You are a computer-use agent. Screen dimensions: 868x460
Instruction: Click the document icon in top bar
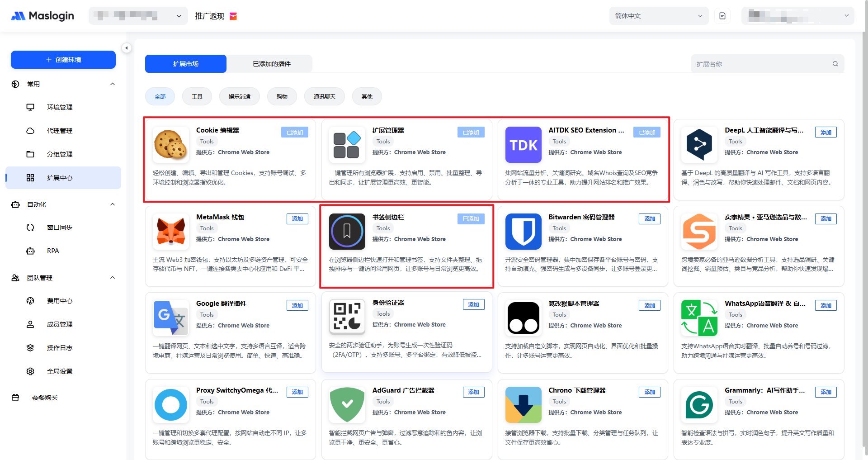(722, 16)
